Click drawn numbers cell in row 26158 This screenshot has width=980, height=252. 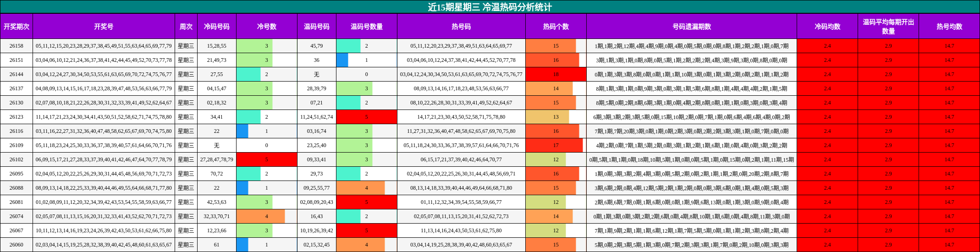104,46
